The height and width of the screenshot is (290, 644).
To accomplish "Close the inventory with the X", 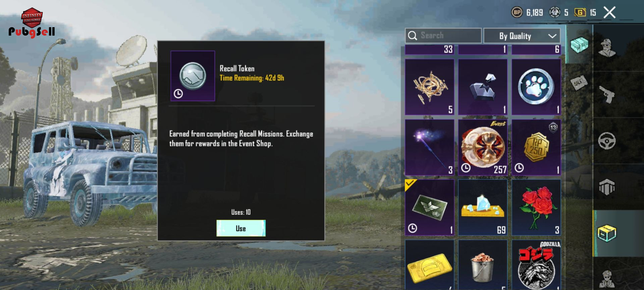I will click(x=609, y=13).
